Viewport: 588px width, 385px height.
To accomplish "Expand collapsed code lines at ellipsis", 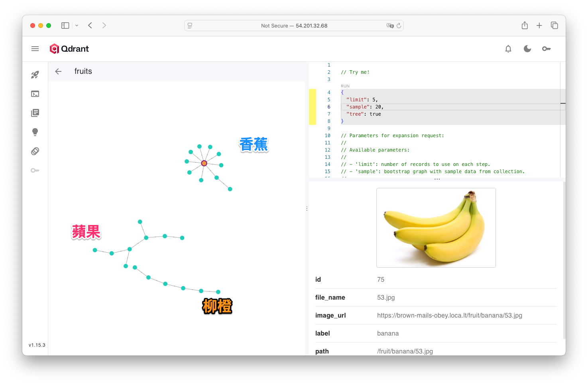I will tap(437, 179).
